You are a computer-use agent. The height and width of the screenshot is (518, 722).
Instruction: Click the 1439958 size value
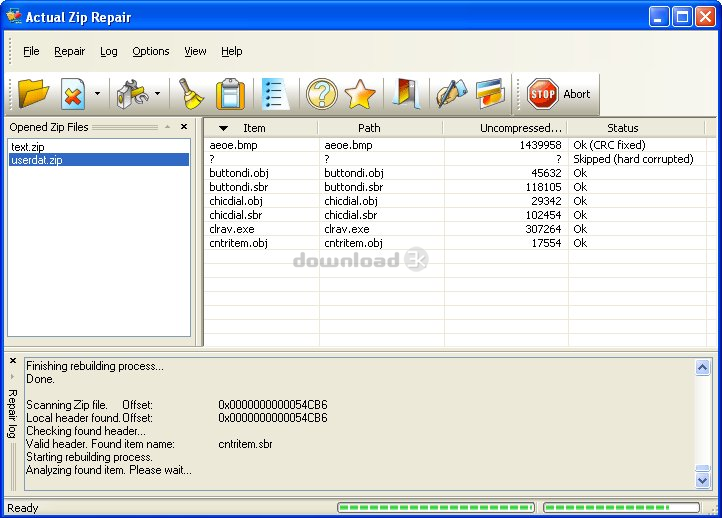[541, 145]
